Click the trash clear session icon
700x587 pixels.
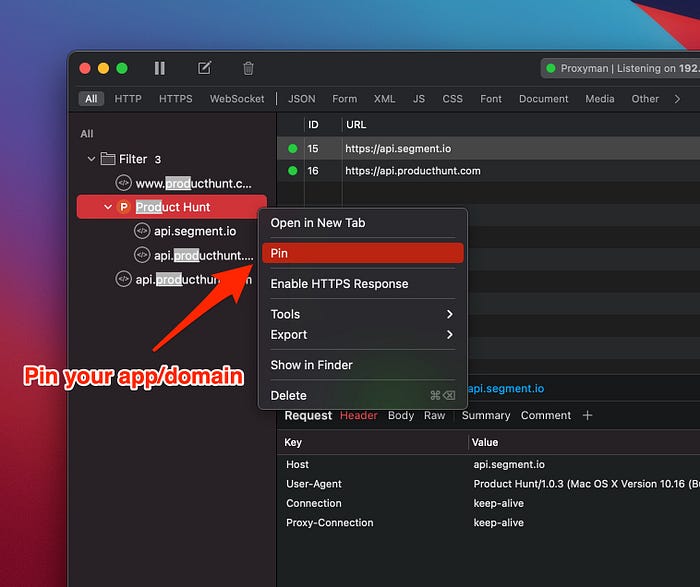248,68
